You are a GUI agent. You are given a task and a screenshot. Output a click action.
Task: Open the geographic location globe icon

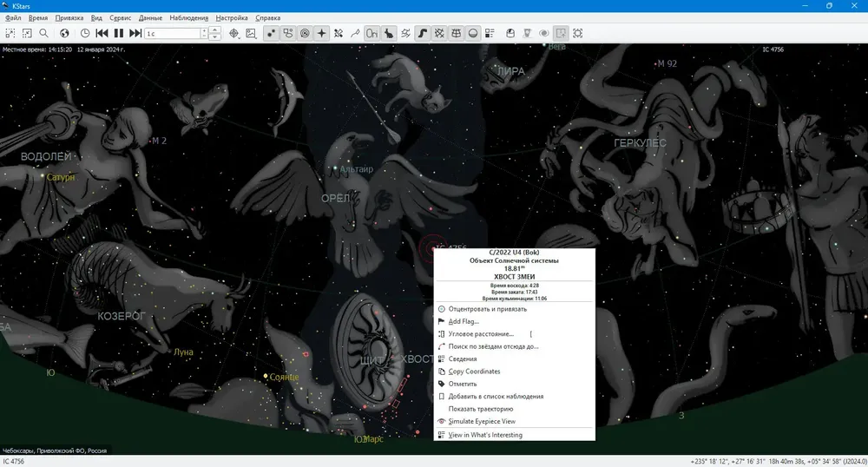(64, 33)
